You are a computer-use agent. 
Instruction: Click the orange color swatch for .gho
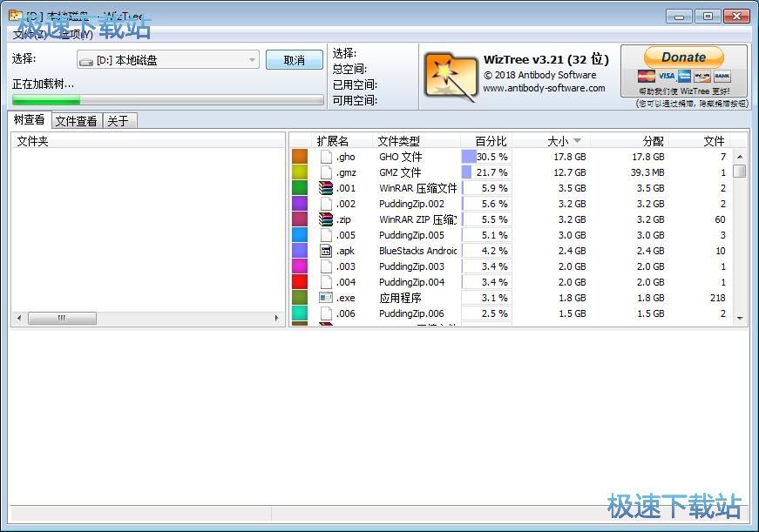[300, 156]
